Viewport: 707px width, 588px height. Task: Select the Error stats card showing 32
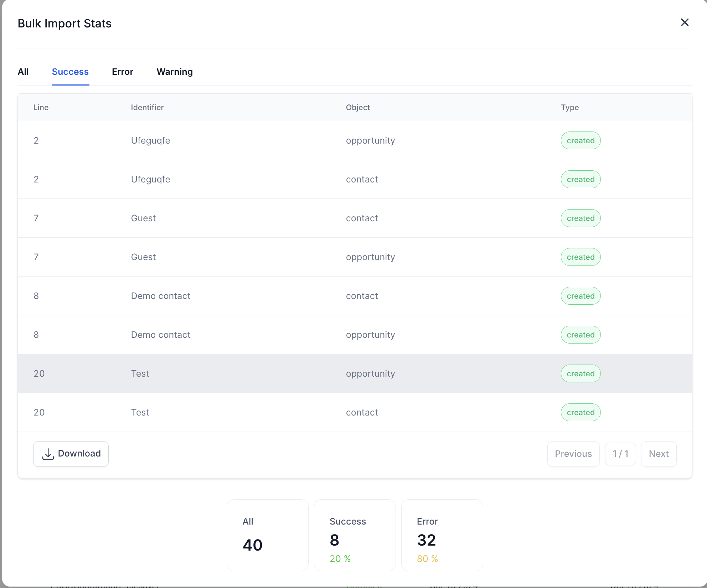pos(442,535)
